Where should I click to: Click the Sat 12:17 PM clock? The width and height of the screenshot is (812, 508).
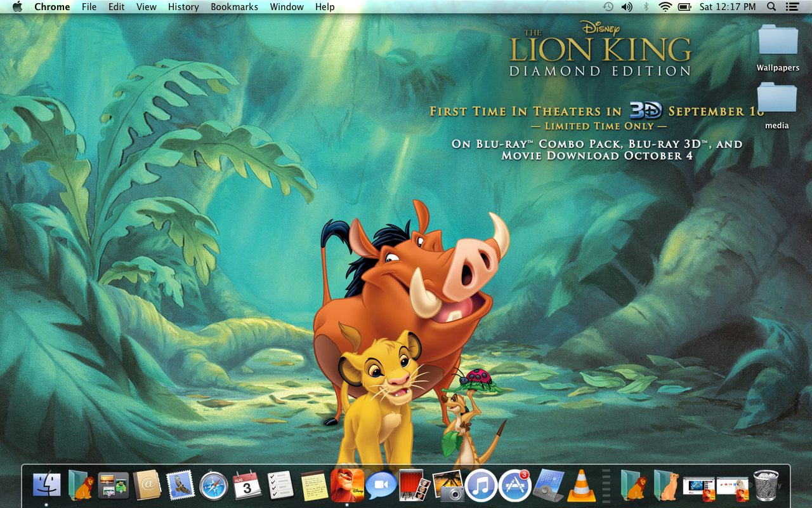point(728,7)
